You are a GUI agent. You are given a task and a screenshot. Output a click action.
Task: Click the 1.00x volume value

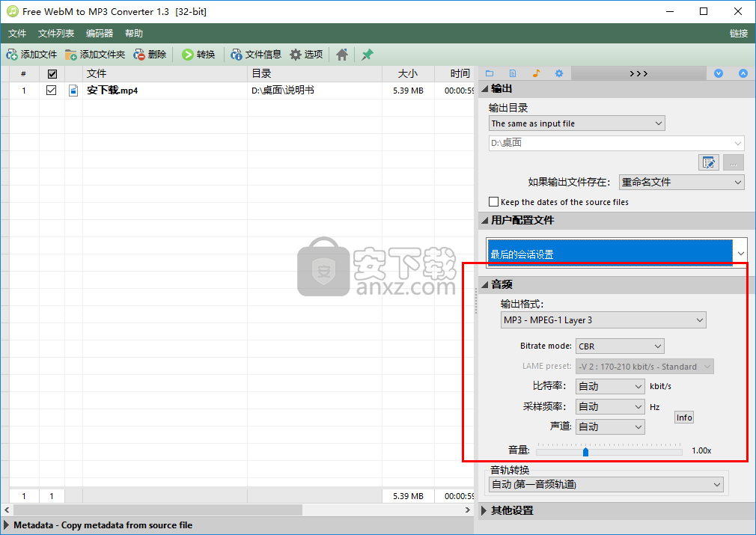click(701, 450)
